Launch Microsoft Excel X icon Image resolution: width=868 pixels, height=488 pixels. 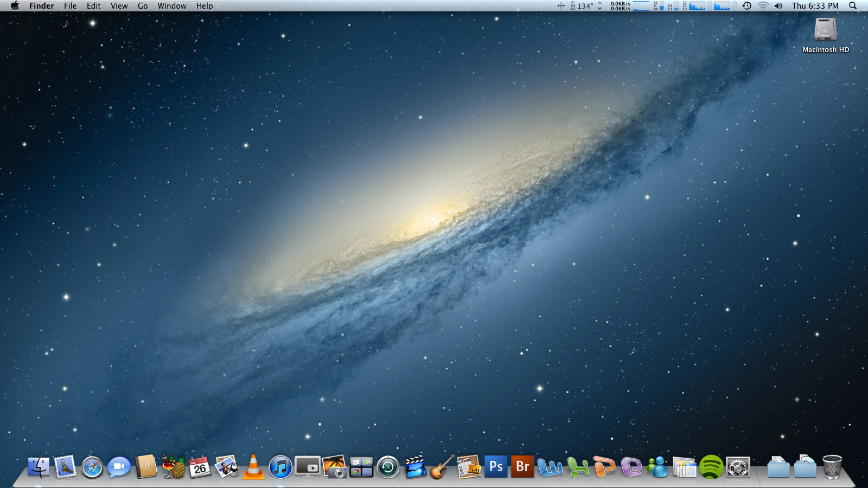(x=578, y=467)
